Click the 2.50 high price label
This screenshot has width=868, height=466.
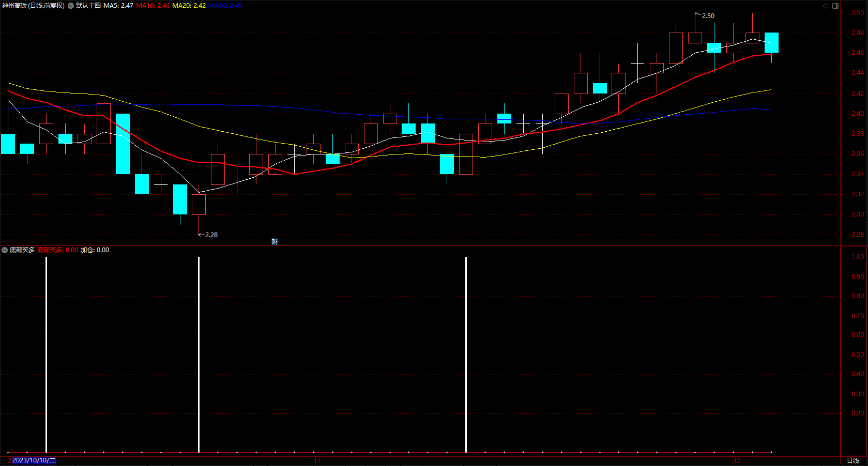click(708, 16)
